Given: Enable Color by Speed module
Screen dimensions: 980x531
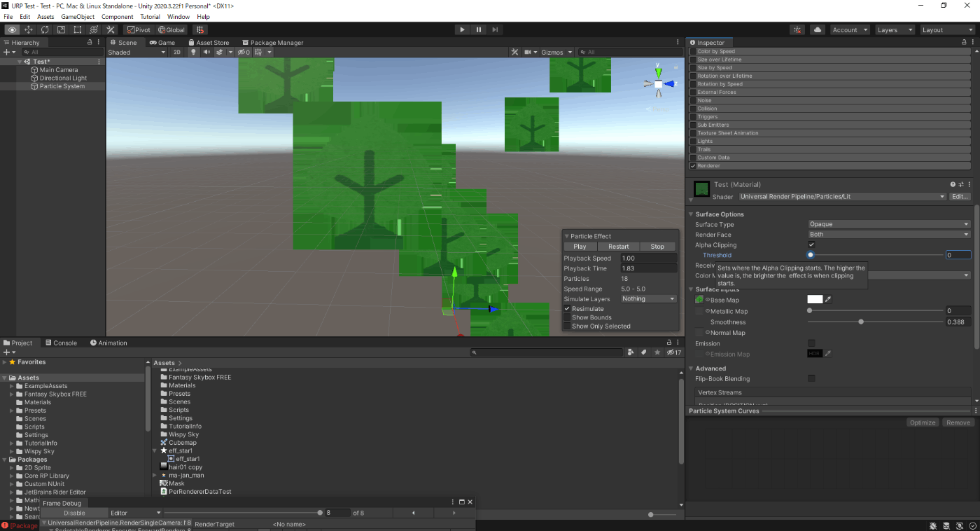Looking at the screenshot, I should (694, 51).
